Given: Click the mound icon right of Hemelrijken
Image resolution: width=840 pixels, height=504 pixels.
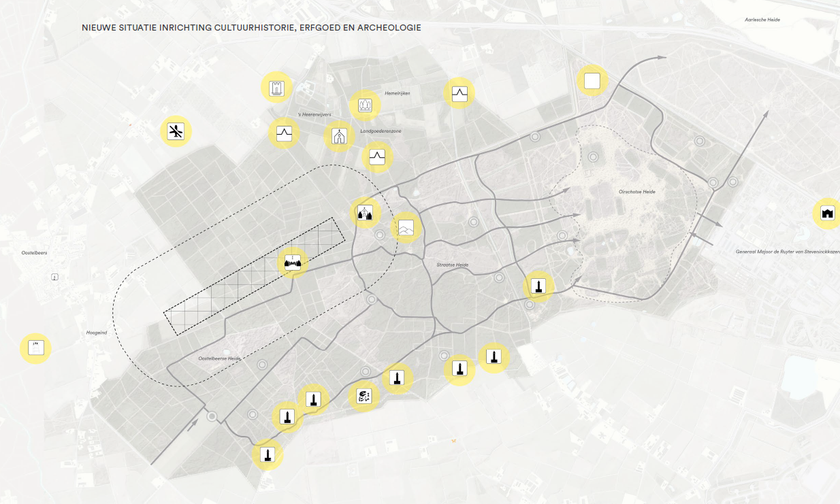Looking at the screenshot, I should click(x=459, y=93).
